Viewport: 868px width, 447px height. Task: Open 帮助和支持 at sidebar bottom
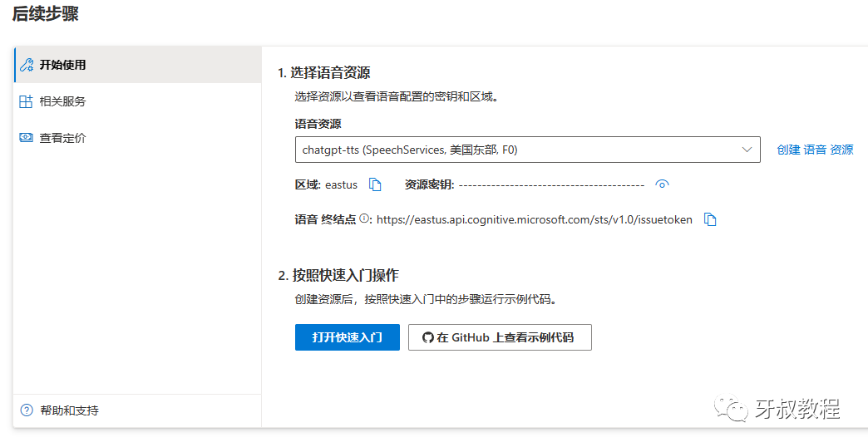click(x=137, y=410)
